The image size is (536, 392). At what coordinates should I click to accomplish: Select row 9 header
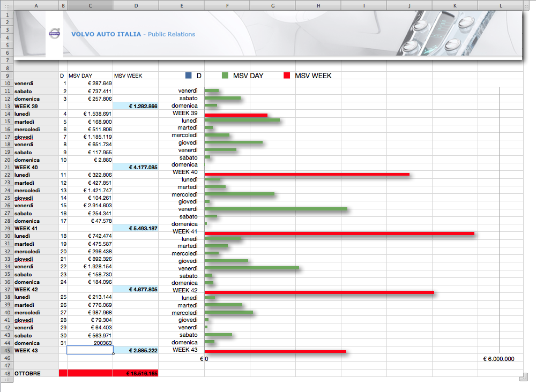pyautogui.click(x=7, y=76)
